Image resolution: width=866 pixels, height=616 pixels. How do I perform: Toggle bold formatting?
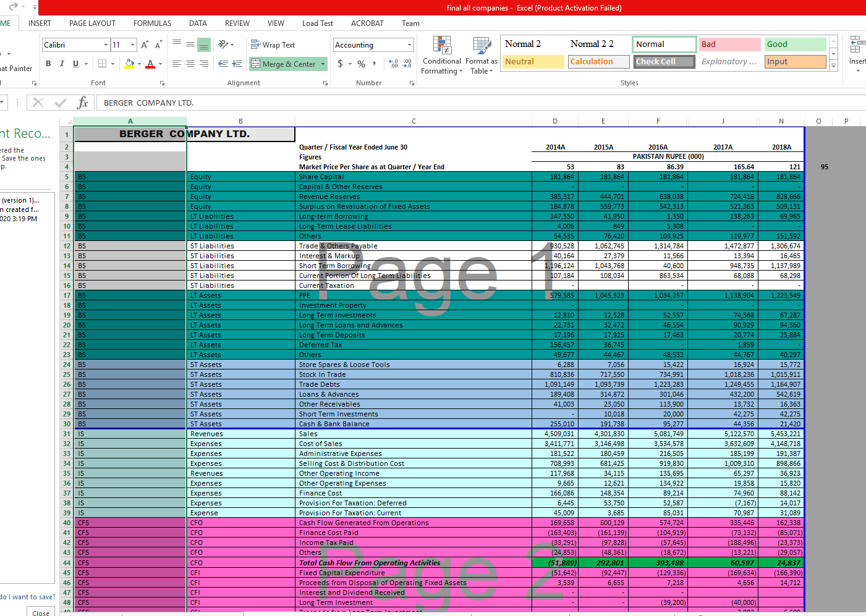[x=48, y=63]
